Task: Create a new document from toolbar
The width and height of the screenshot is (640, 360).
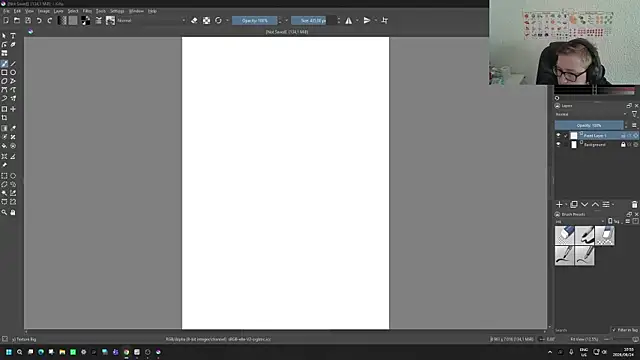Action: (x=6, y=20)
